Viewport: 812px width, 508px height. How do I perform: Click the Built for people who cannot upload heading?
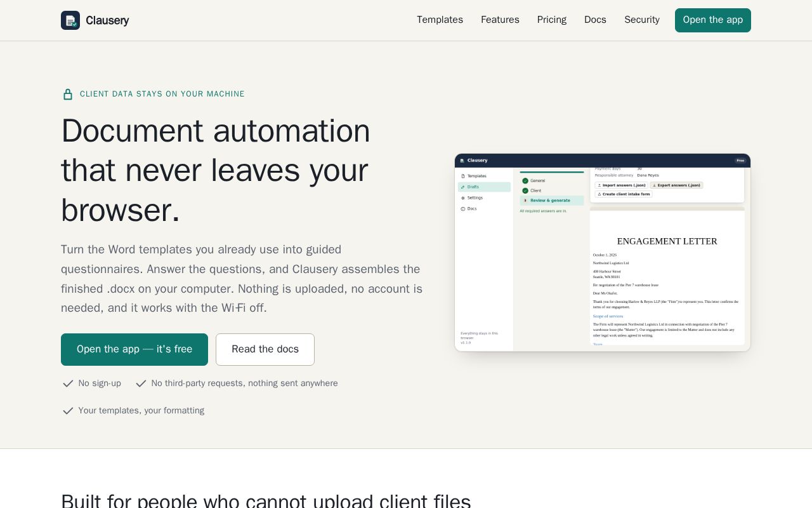266,502
